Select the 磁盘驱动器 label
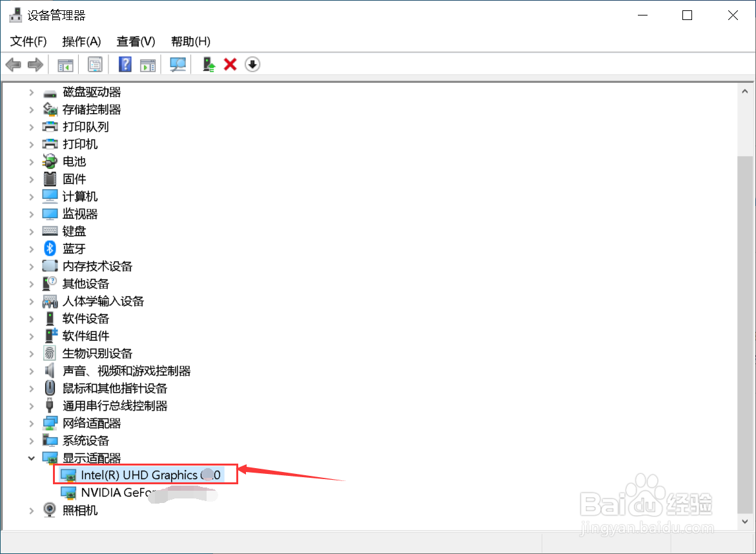The image size is (756, 554). (x=92, y=92)
